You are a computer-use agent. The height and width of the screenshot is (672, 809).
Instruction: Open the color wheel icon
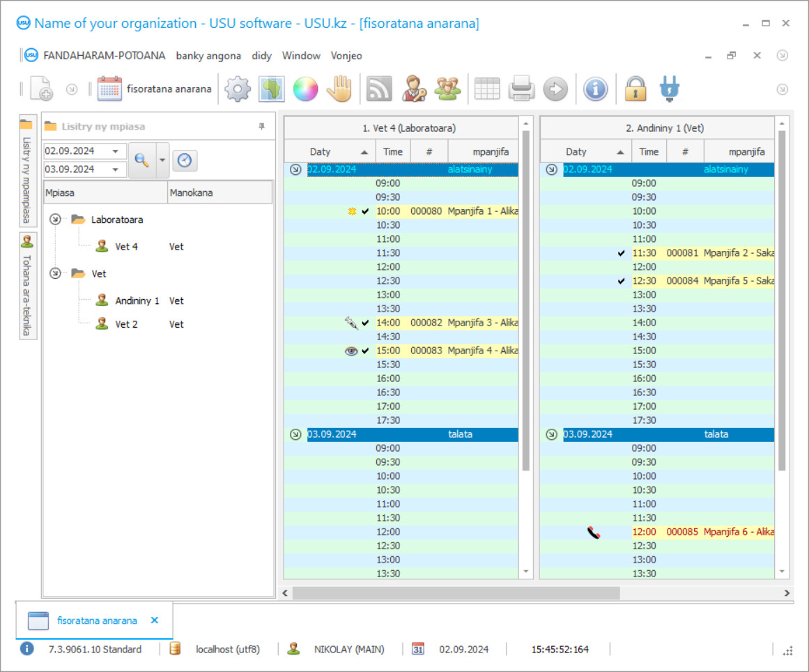point(305,89)
